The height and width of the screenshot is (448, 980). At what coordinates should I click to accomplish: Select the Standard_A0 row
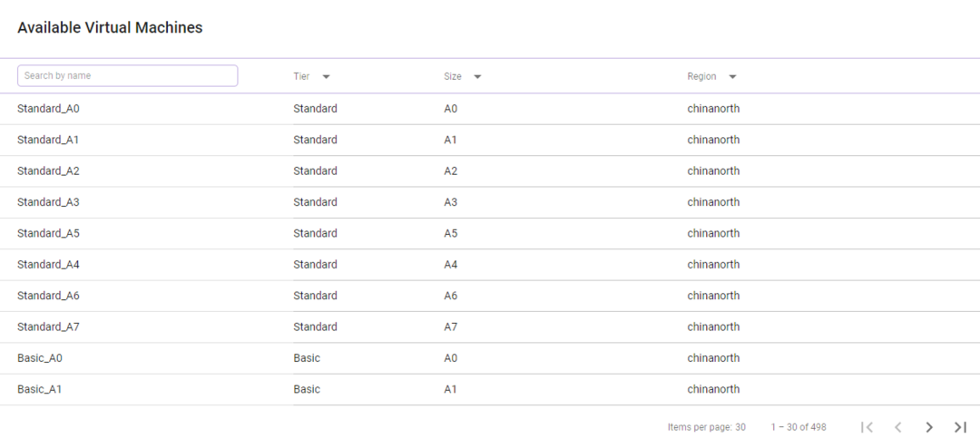[x=49, y=109]
